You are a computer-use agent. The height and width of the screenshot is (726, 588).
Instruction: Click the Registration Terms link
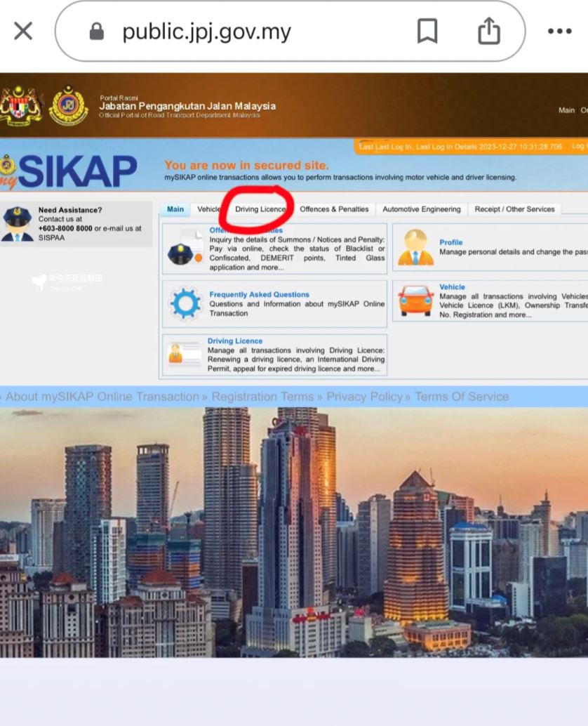(262, 396)
